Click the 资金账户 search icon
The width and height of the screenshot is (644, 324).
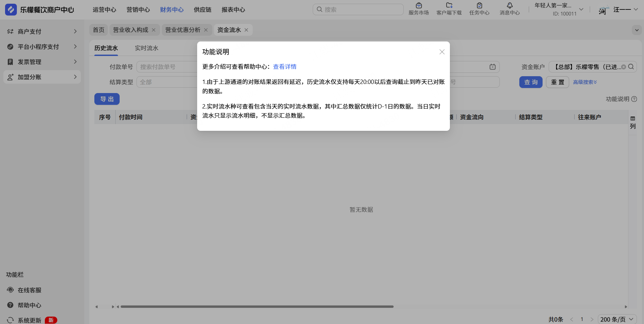pyautogui.click(x=631, y=67)
